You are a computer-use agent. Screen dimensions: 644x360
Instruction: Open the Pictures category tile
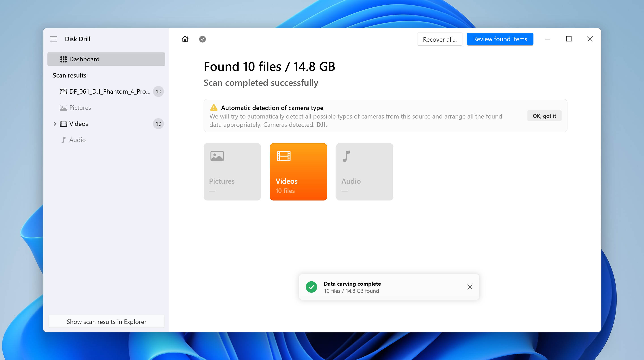pyautogui.click(x=232, y=172)
